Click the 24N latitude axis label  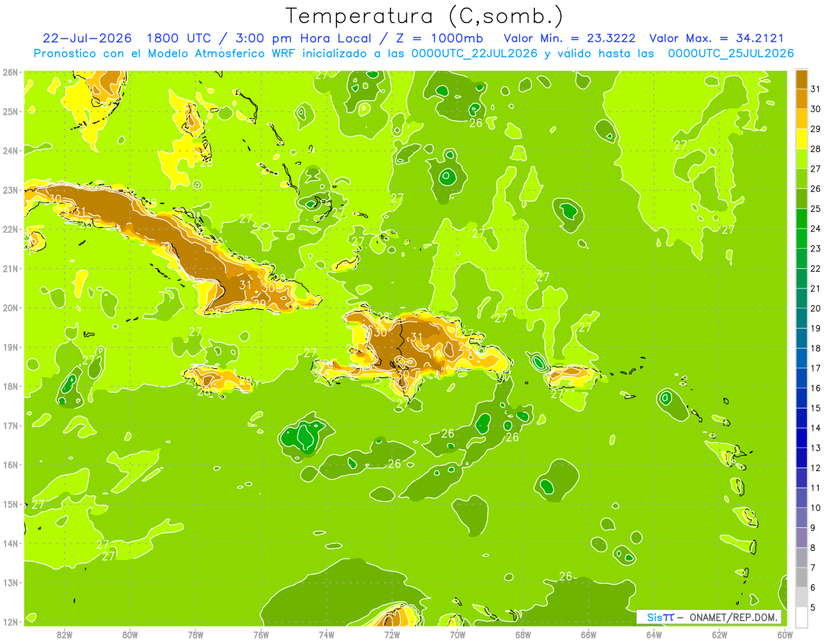coord(10,151)
